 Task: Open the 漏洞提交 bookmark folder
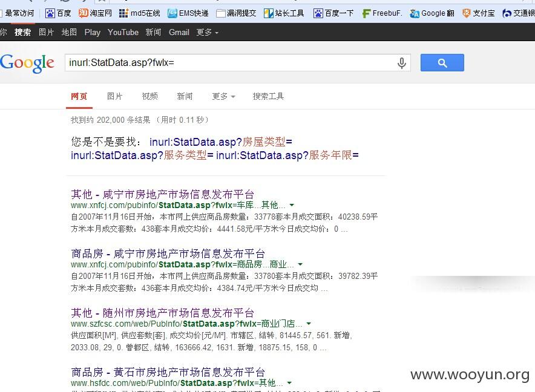point(236,13)
